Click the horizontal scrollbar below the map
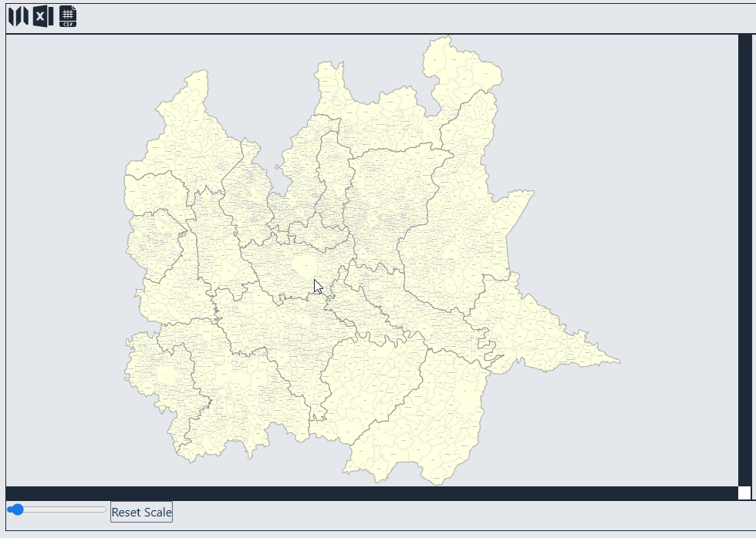756x538 pixels. [372, 494]
